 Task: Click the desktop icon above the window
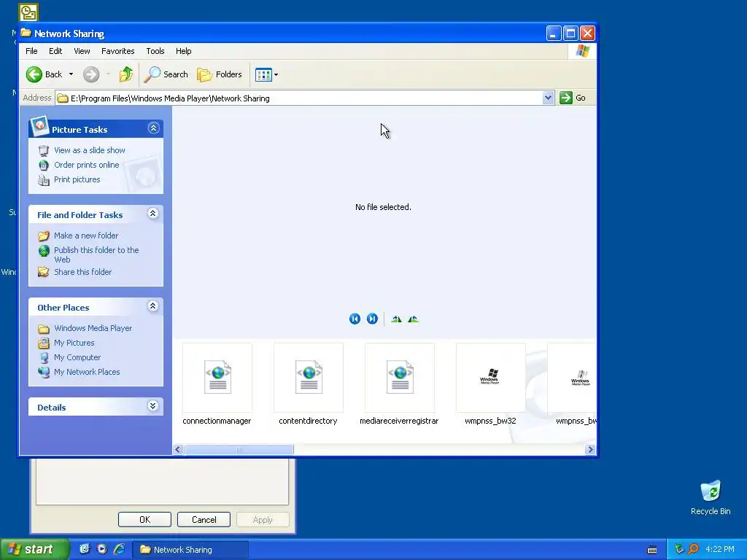pyautogui.click(x=28, y=12)
